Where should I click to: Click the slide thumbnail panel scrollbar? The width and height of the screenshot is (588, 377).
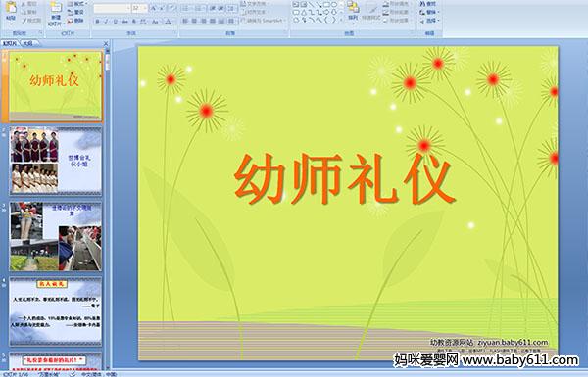pyautogui.click(x=108, y=210)
